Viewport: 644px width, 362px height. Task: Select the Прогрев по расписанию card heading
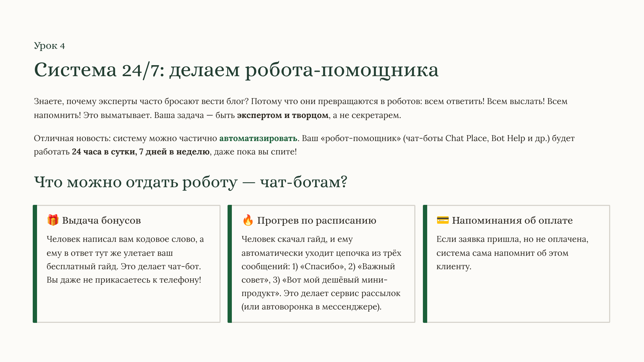click(317, 221)
